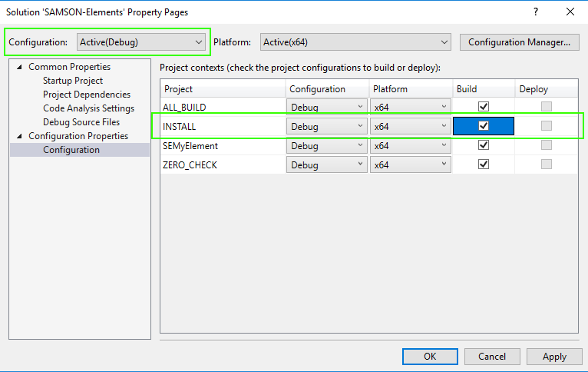This screenshot has height=372, width=588.
Task: Collapse the Common Properties tree node
Action: 19,67
